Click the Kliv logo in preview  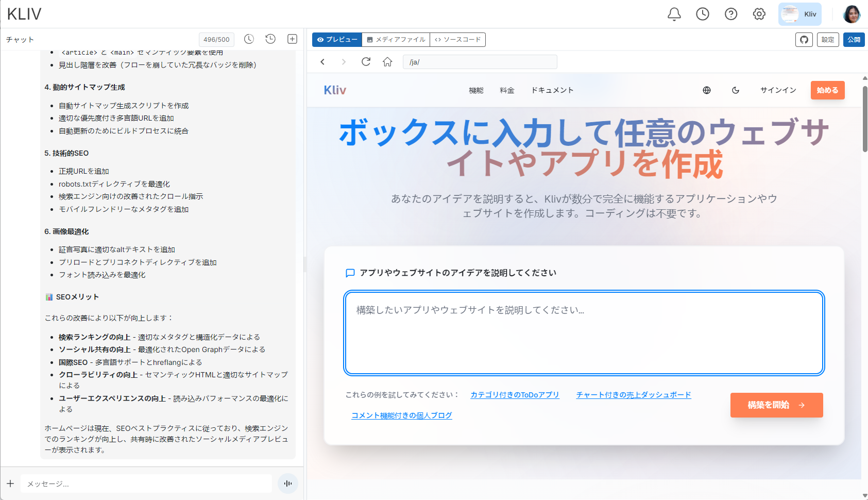(335, 90)
